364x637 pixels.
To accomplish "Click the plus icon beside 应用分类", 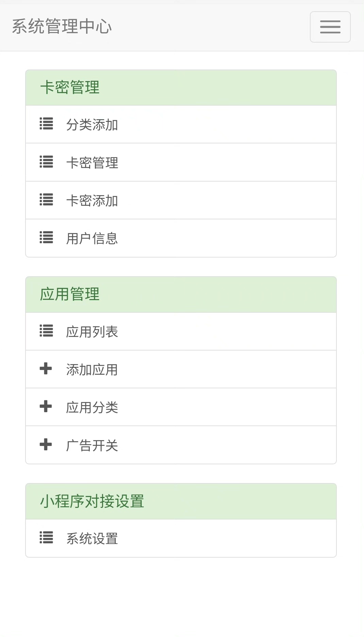I will click(x=46, y=406).
